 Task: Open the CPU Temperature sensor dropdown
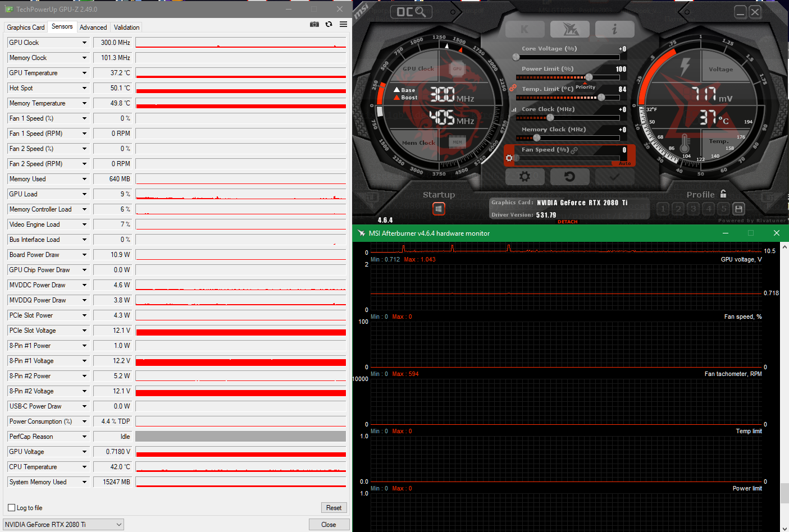(85, 467)
